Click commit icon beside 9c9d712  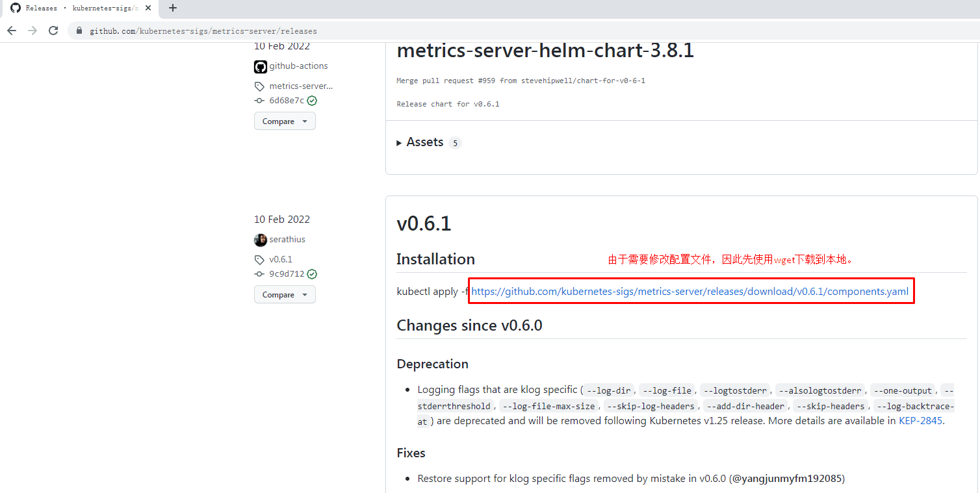pos(259,274)
